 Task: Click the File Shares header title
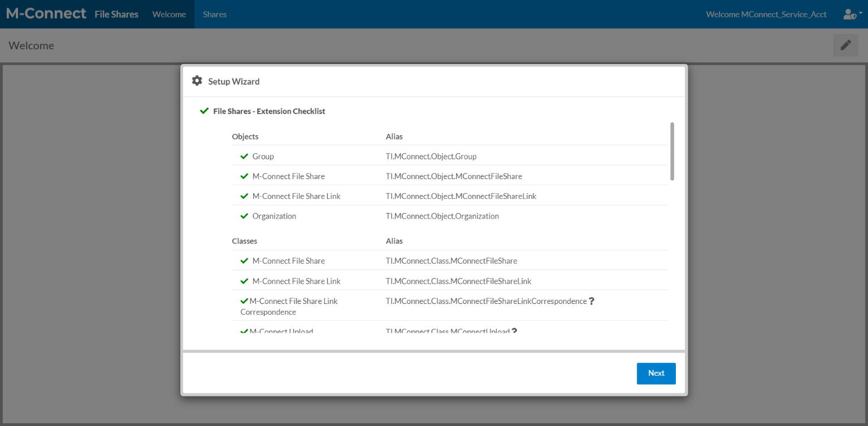[116, 14]
